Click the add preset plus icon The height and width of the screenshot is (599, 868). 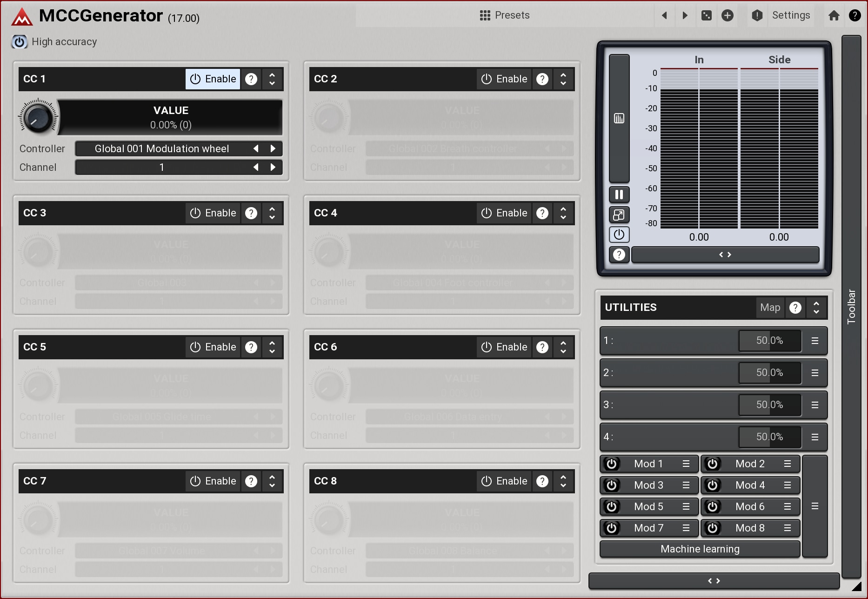tap(728, 15)
